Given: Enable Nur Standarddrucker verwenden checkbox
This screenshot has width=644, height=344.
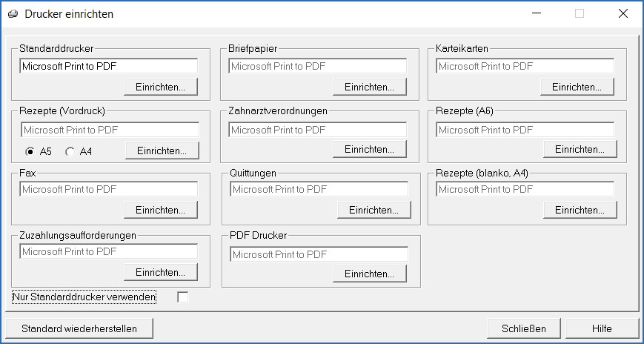Looking at the screenshot, I should click(183, 297).
